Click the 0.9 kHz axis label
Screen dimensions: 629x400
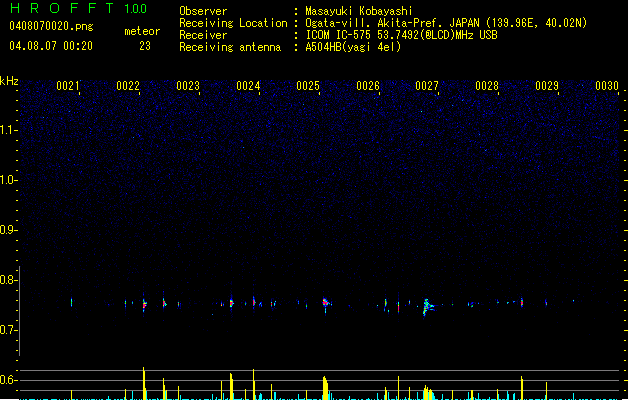(8, 230)
